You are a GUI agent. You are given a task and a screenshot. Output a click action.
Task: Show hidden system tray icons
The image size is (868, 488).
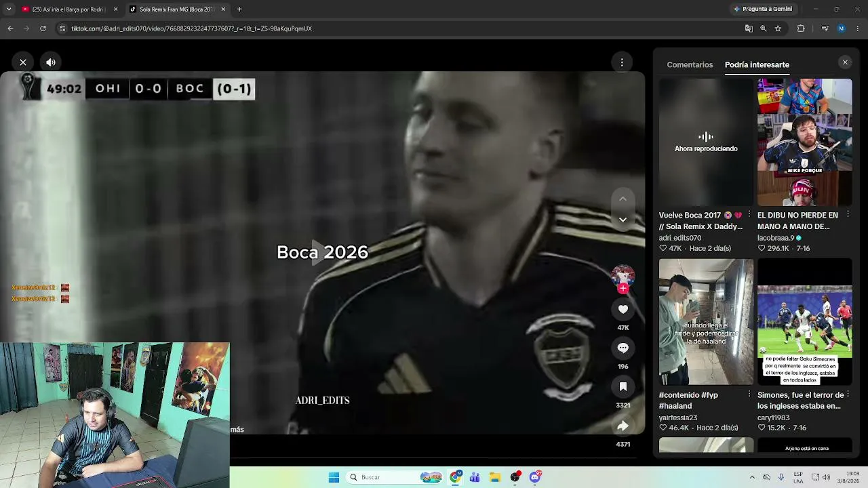pos(752,477)
